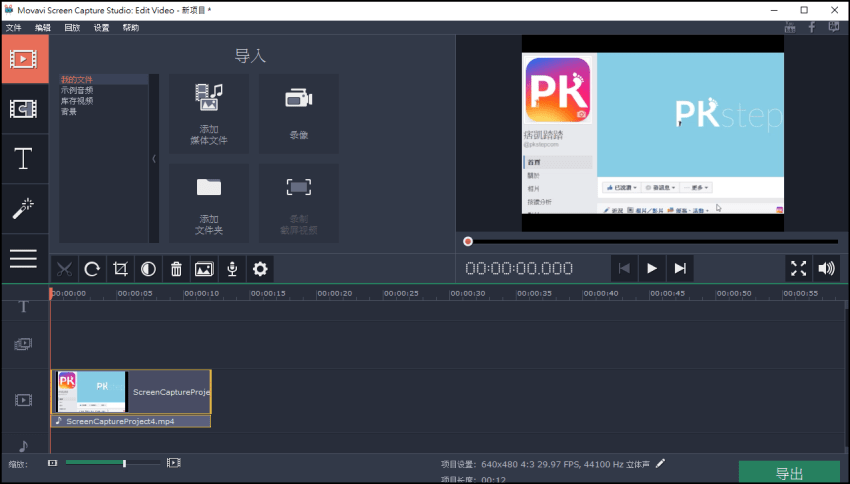The image size is (850, 484).
Task: Click Add Media Files tile
Action: 209,114
